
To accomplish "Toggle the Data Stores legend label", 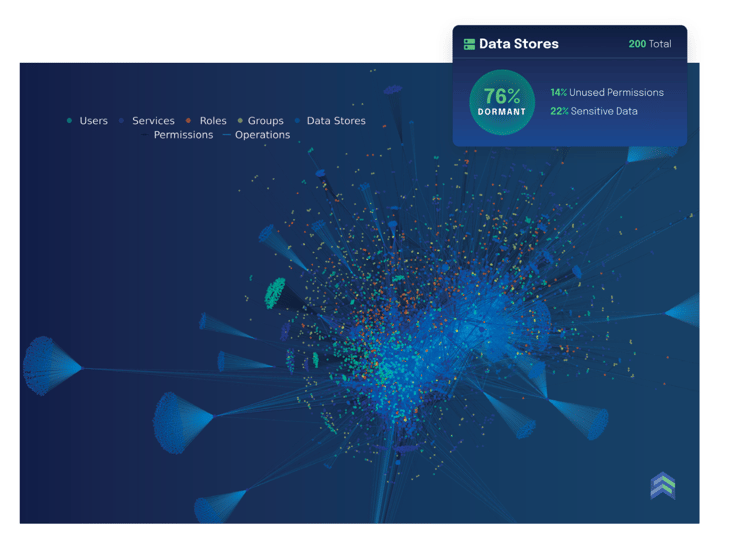I will click(336, 121).
